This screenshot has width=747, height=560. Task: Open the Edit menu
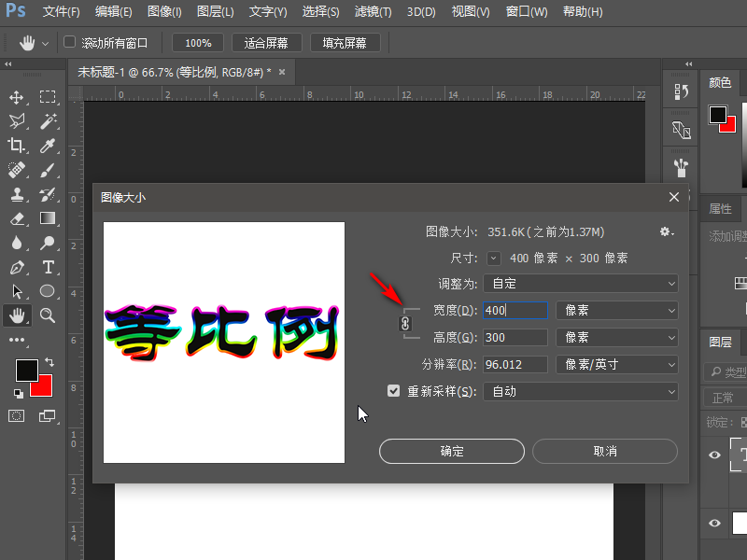[x=113, y=11]
